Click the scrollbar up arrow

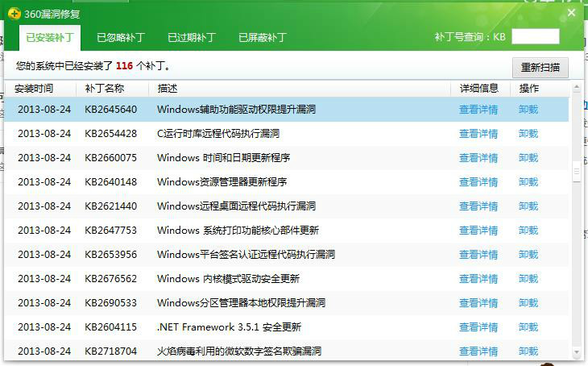point(577,87)
